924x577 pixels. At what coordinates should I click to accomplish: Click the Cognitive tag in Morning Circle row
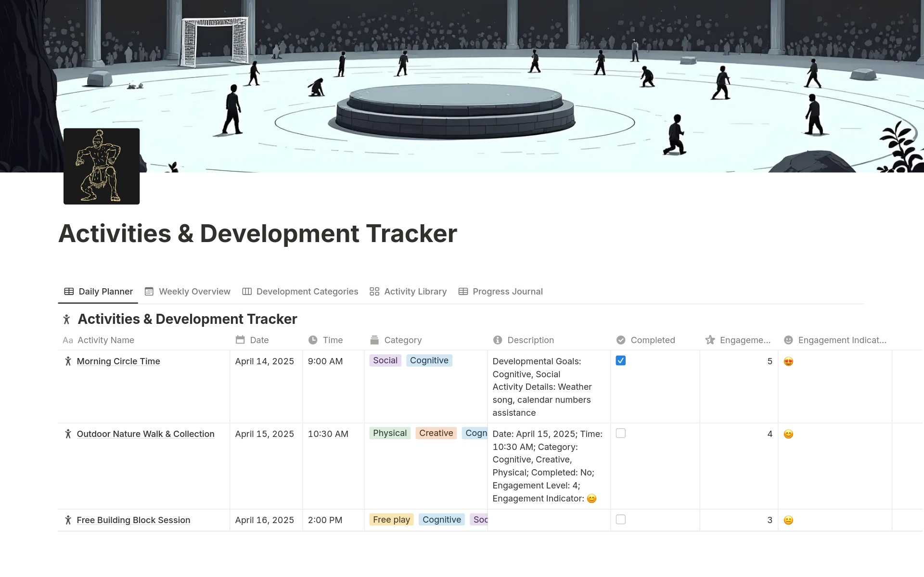(429, 360)
